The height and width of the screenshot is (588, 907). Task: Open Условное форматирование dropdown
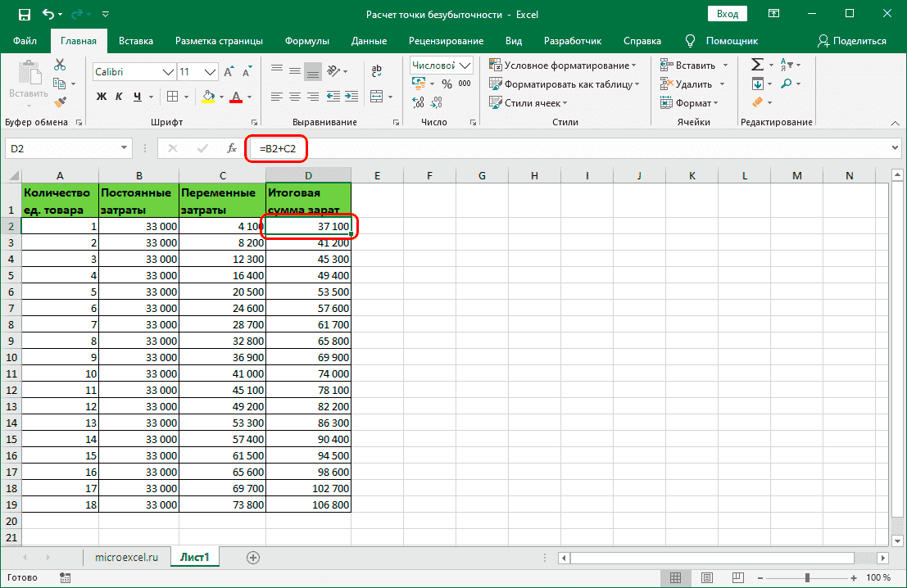tap(563, 65)
